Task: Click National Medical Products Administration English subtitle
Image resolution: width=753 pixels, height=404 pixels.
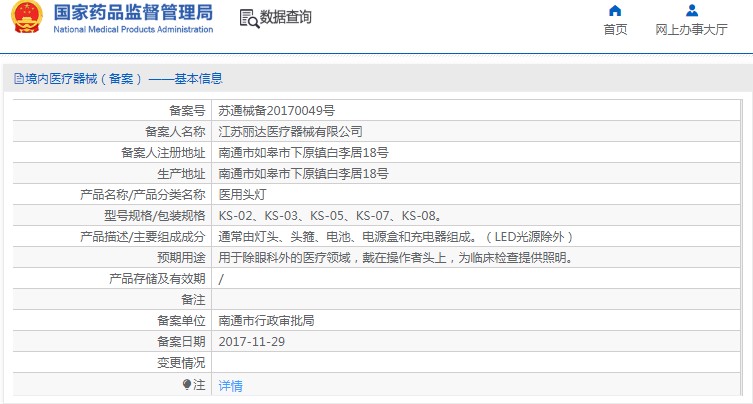Action: pos(132,30)
